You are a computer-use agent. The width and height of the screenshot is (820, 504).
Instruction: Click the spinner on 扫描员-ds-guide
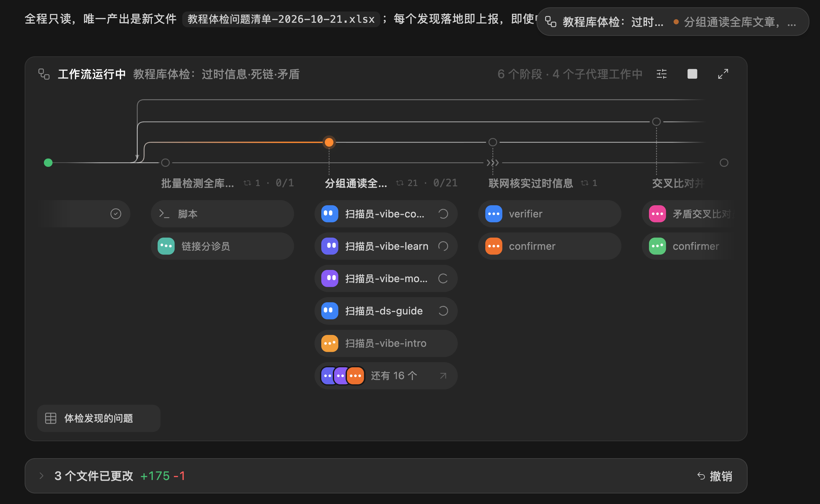pos(443,311)
